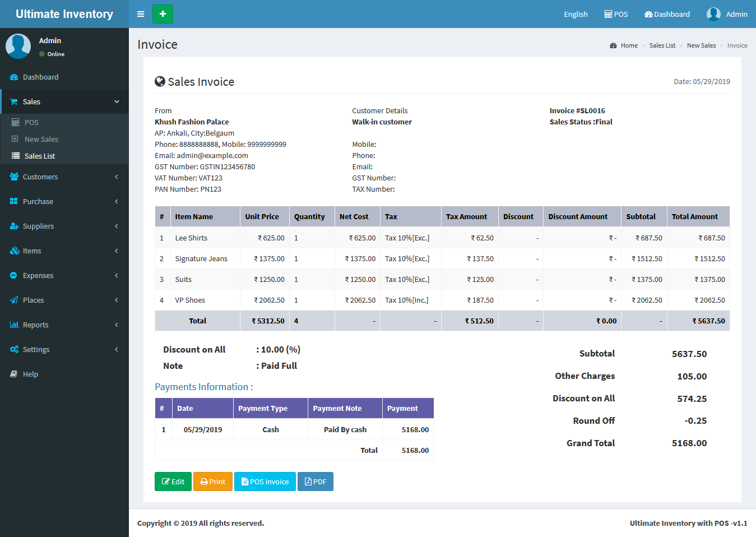Image resolution: width=756 pixels, height=537 pixels.
Task: Expand the Customers submenu arrow
Action: click(117, 177)
